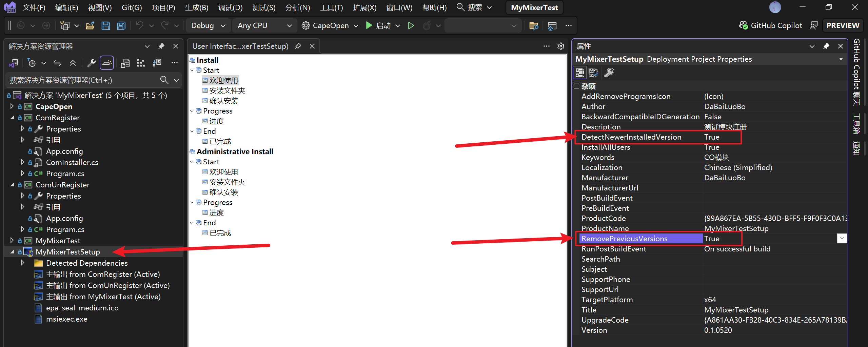The image size is (868, 347).
Task: Click the Save file toolbar icon
Action: click(106, 25)
